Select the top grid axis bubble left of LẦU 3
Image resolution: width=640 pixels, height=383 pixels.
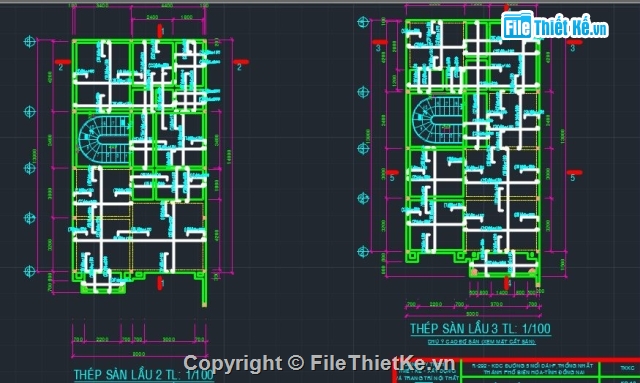point(363,22)
